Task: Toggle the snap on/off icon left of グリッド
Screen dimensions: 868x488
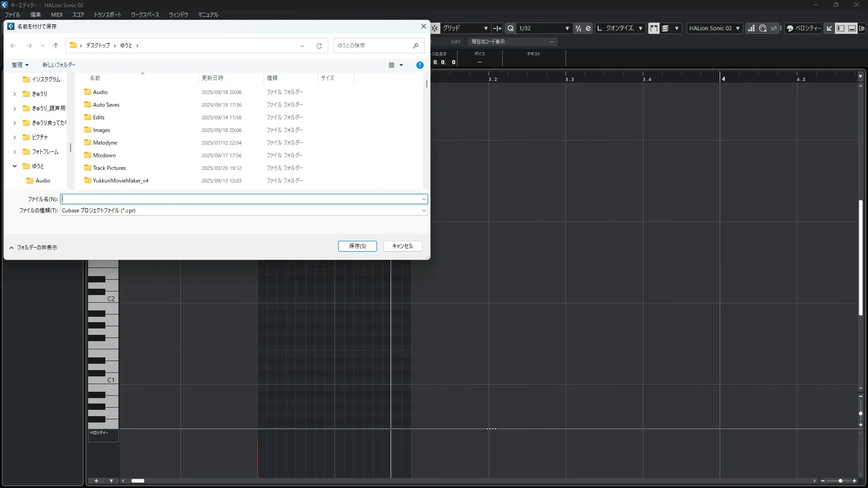Action: pyautogui.click(x=435, y=28)
